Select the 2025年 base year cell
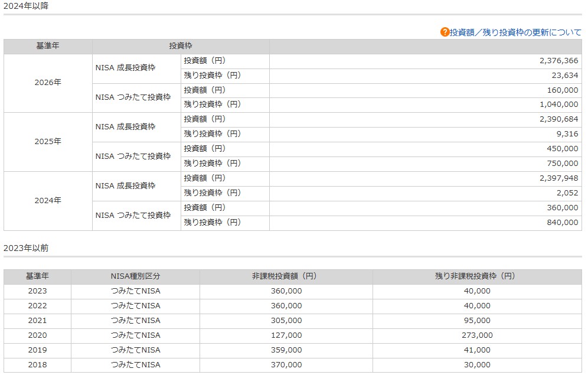This screenshot has width=588, height=375. pos(48,142)
